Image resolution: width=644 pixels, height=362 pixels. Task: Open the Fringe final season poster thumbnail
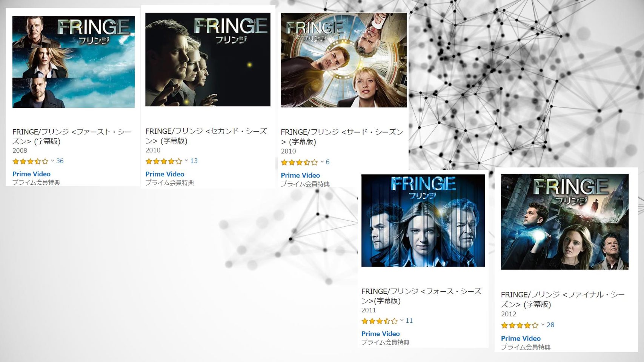pyautogui.click(x=565, y=221)
